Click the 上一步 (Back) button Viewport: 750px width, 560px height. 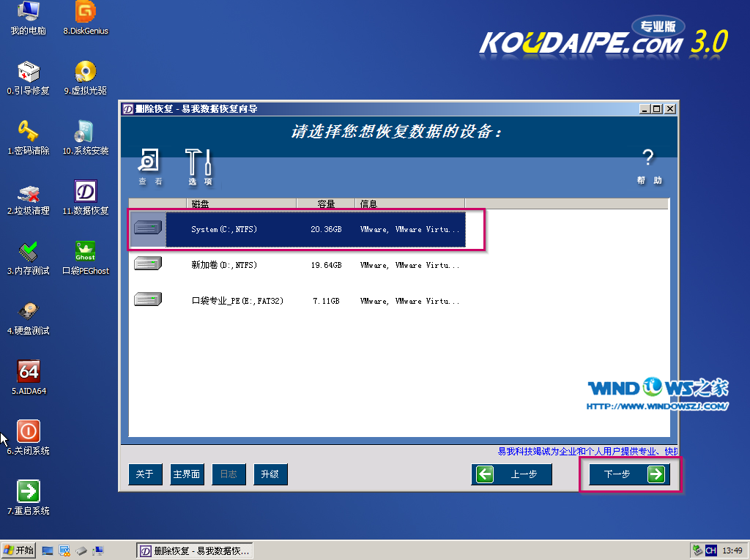click(x=511, y=474)
